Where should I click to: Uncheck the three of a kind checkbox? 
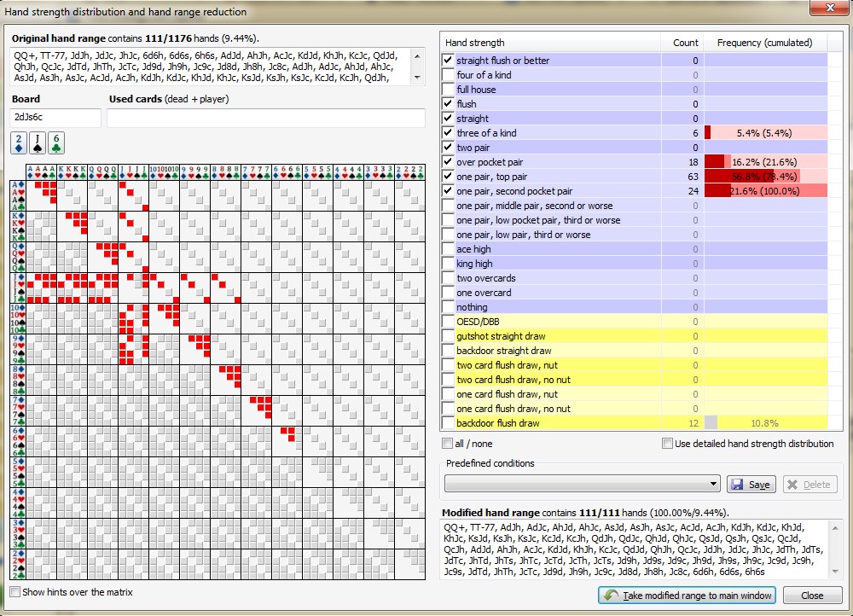[x=449, y=133]
